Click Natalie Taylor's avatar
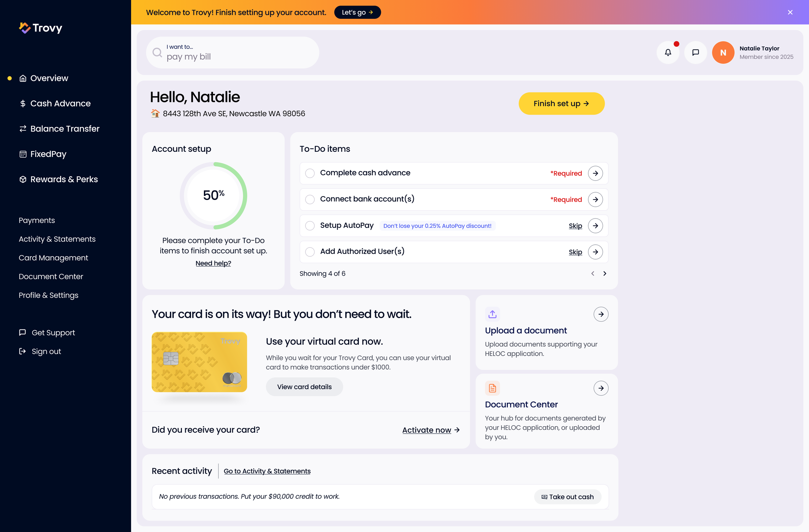The image size is (809, 532). click(x=723, y=52)
